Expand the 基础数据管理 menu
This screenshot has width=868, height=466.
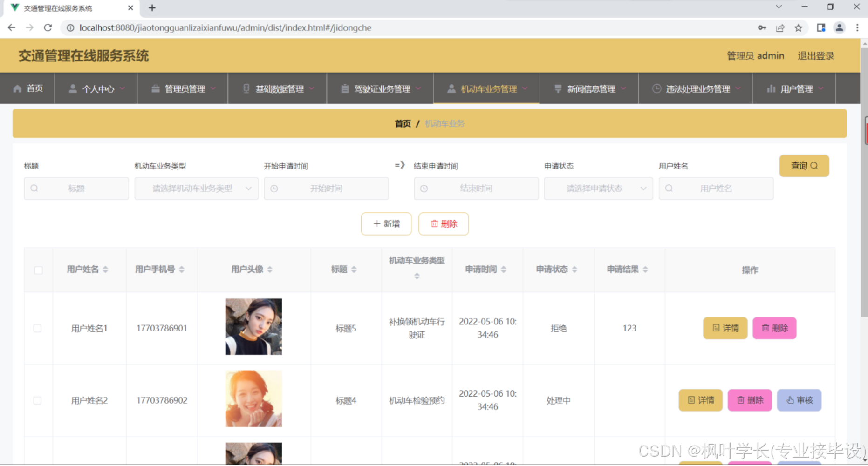[278, 88]
